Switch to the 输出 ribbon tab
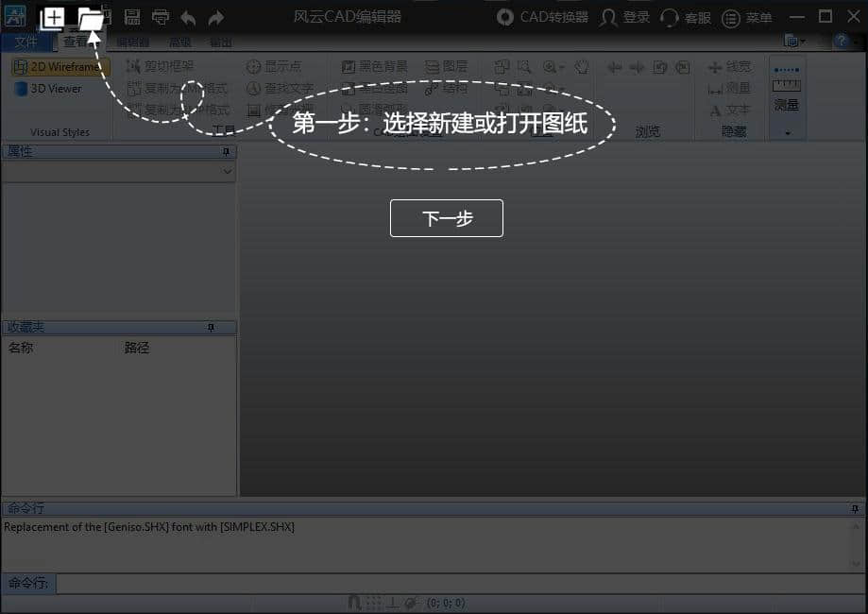 [221, 43]
